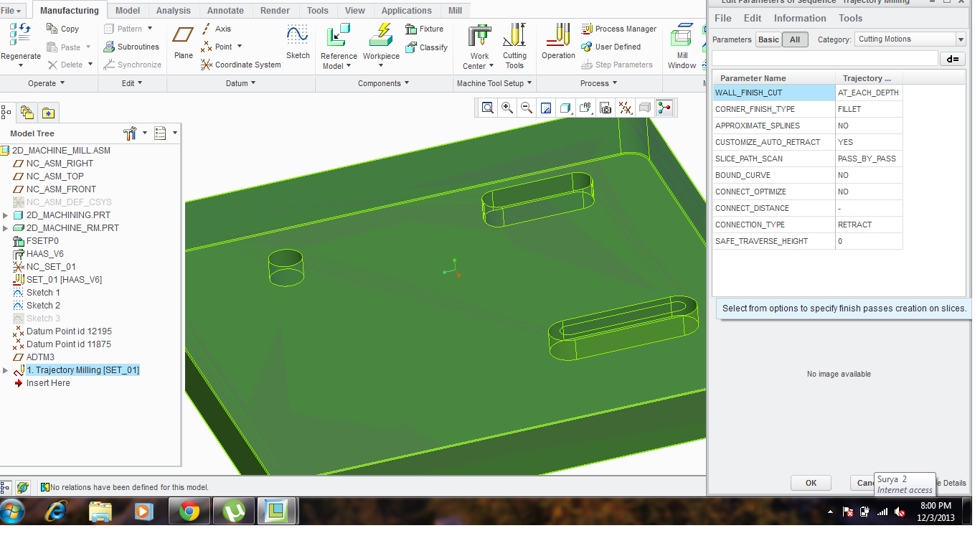Click the Classify tool
The height and width of the screenshot is (551, 980).
[x=427, y=47]
